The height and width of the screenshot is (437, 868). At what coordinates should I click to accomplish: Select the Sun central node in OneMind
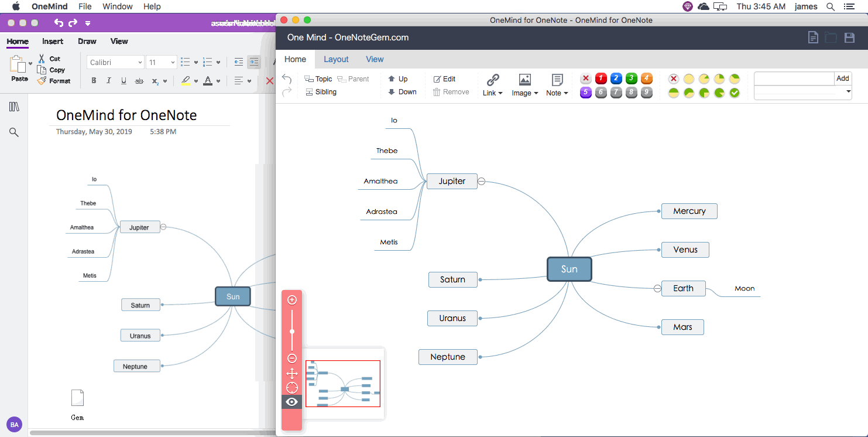pyautogui.click(x=569, y=269)
